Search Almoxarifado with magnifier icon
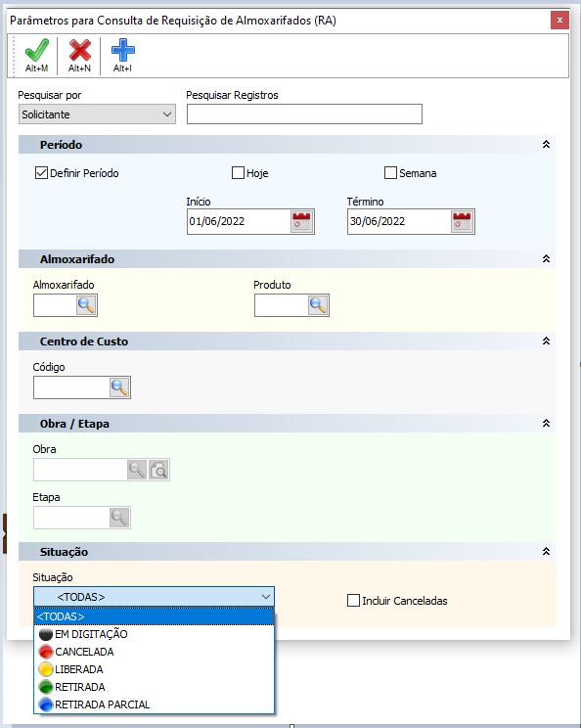 click(x=86, y=305)
